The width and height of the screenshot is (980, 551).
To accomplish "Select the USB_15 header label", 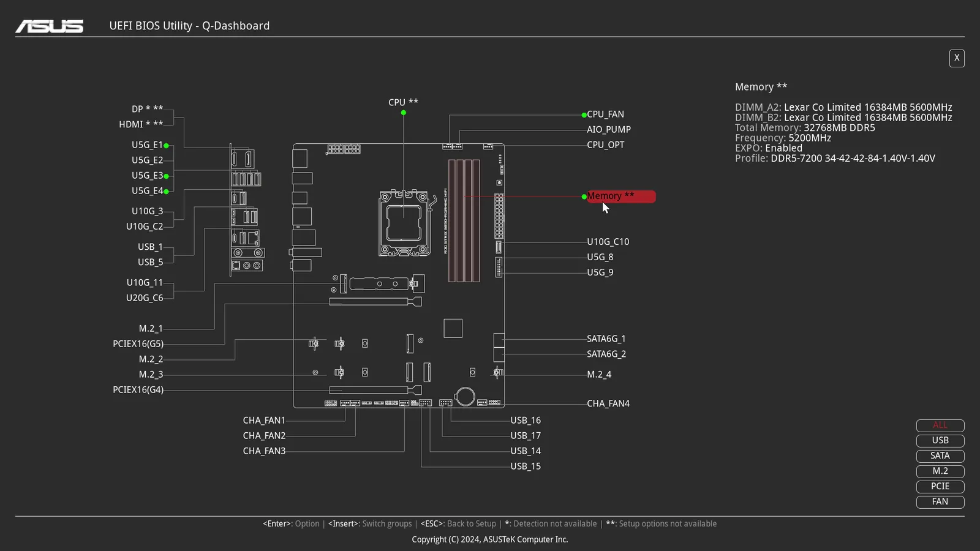I will (x=526, y=467).
